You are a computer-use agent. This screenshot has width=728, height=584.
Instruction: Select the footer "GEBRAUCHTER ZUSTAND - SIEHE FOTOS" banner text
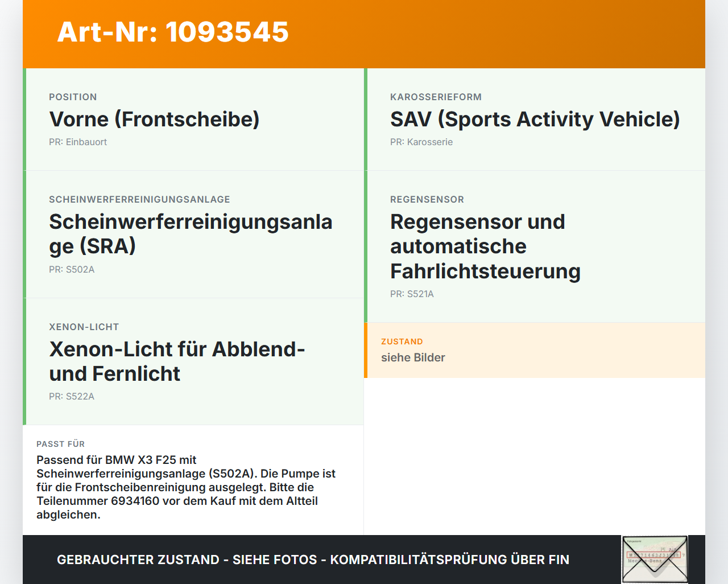(313, 560)
